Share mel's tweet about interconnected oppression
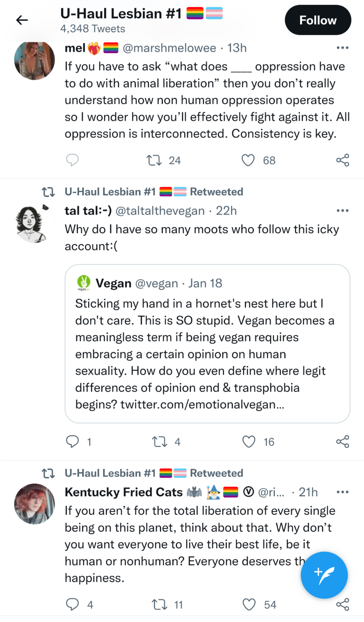The image size is (364, 622). pos(343,160)
